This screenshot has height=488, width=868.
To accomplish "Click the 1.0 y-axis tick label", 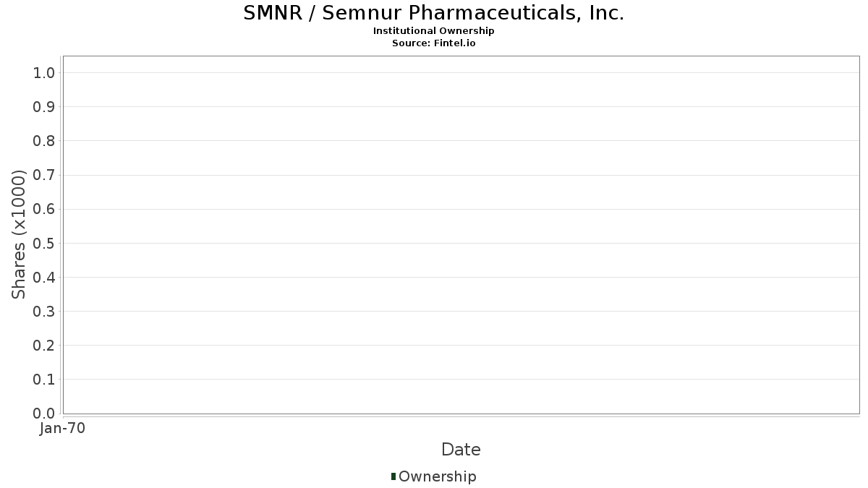I will 44,72.
